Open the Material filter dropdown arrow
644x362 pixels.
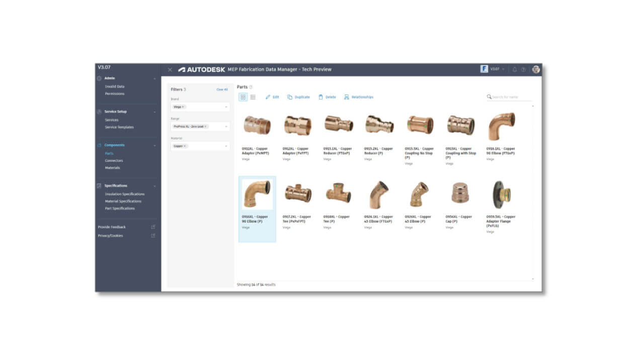click(x=226, y=146)
